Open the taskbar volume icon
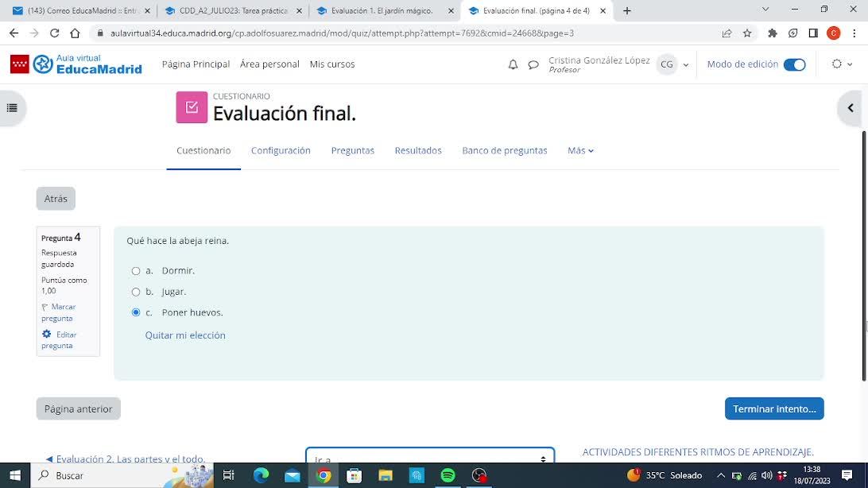This screenshot has height=488, width=868. pyautogui.click(x=767, y=475)
